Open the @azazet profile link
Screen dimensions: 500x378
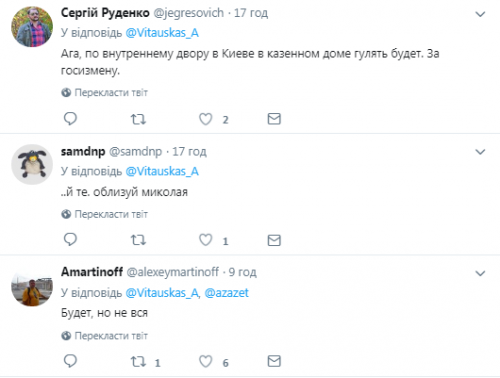click(226, 293)
